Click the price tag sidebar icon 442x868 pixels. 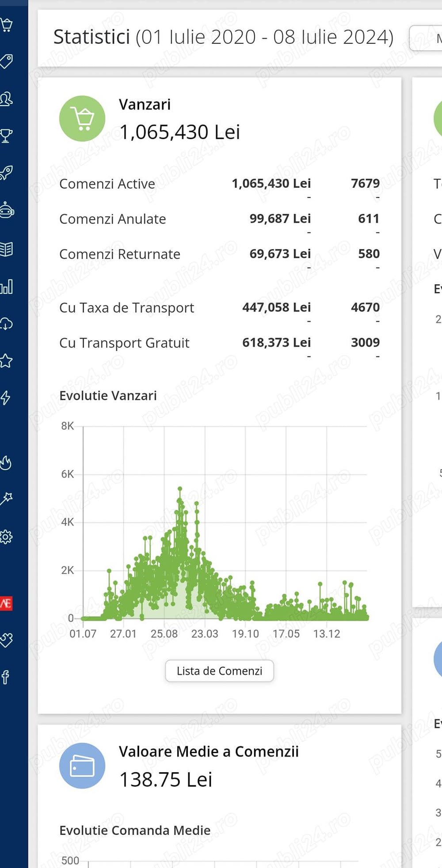6,61
